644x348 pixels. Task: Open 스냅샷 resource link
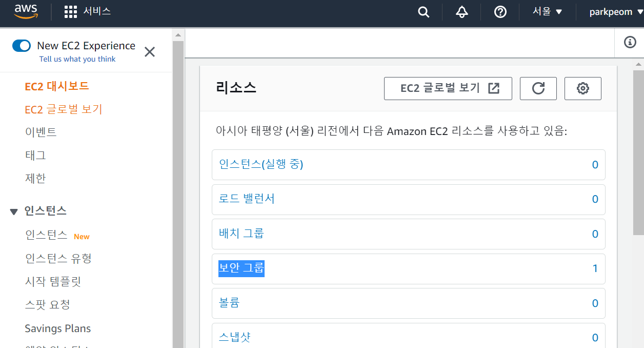tap(235, 337)
